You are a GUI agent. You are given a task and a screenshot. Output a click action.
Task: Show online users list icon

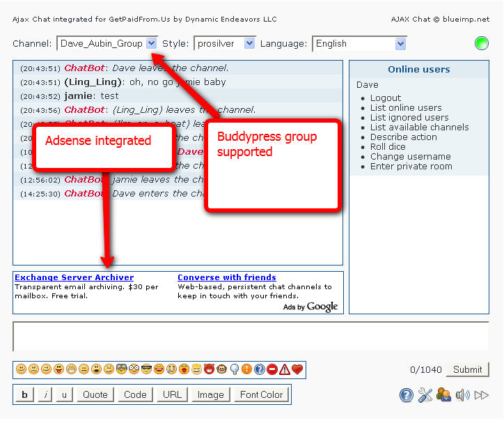[x=444, y=396]
